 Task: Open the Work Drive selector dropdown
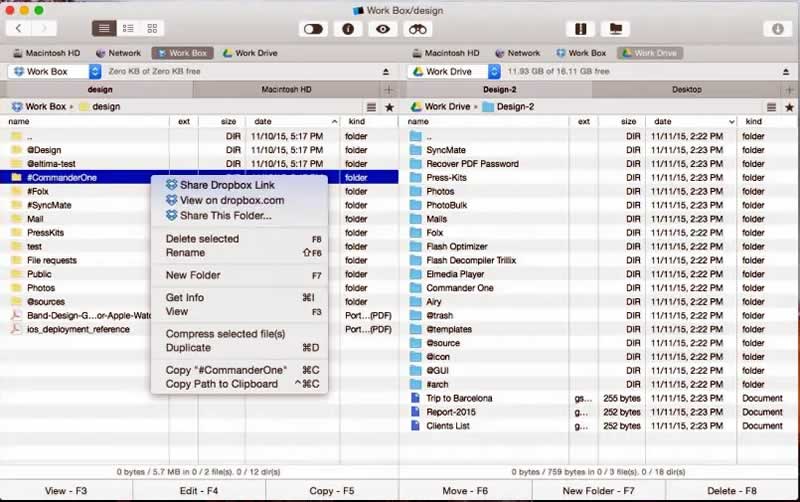pyautogui.click(x=494, y=72)
